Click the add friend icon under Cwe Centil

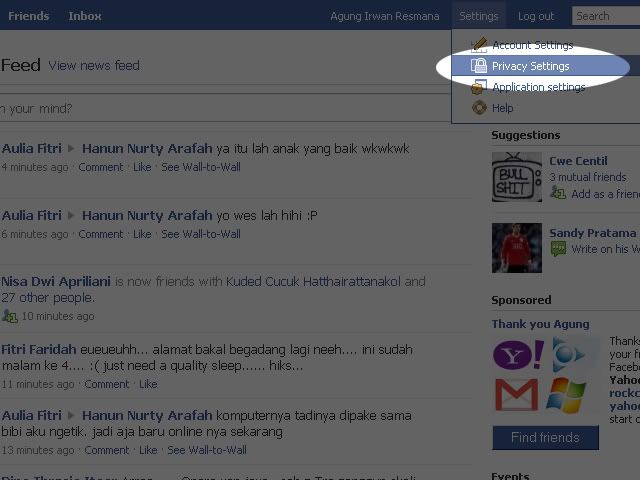558,194
